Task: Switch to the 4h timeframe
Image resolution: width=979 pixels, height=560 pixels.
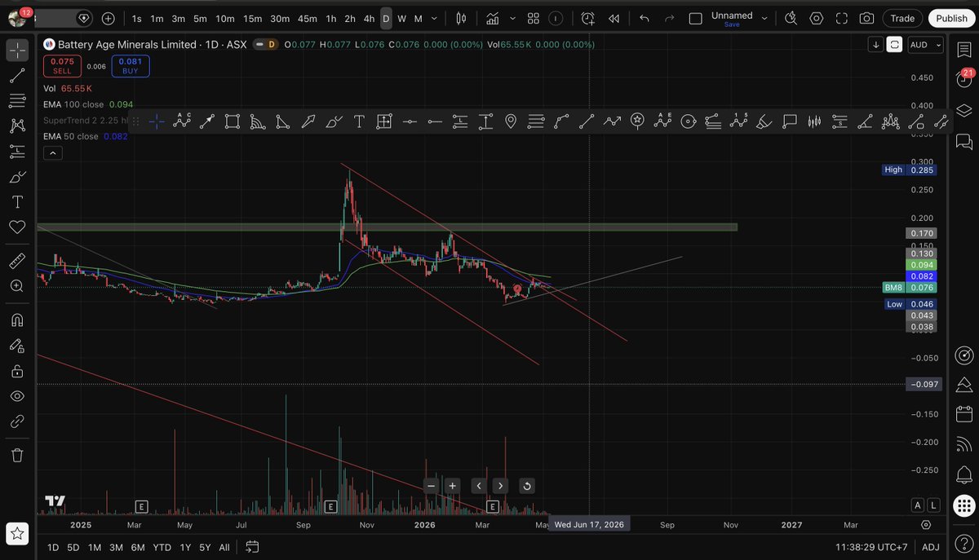Action: [x=369, y=18]
